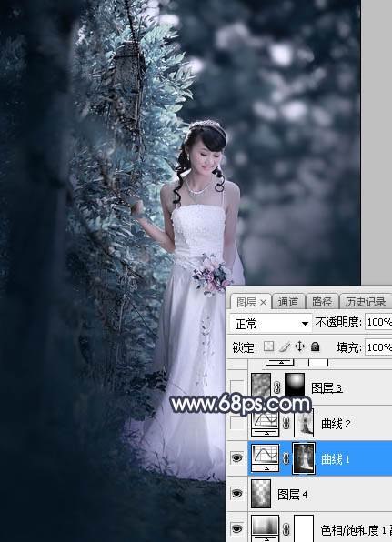This screenshot has width=392, height=542.
Task: Click the curves adjustment icon of 曲线 2
Action: click(x=266, y=424)
